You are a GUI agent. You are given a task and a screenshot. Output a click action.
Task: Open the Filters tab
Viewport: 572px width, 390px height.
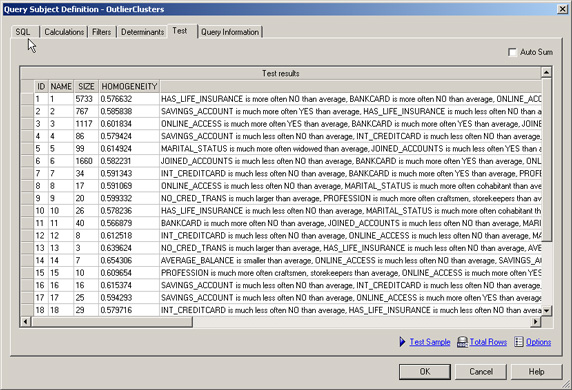click(x=101, y=32)
